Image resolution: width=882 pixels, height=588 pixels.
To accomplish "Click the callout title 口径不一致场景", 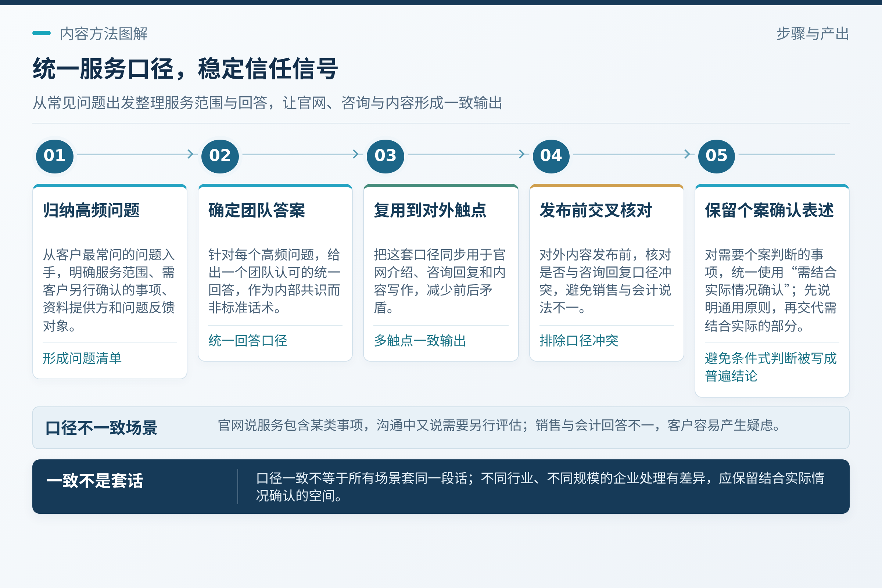I will pyautogui.click(x=101, y=428).
